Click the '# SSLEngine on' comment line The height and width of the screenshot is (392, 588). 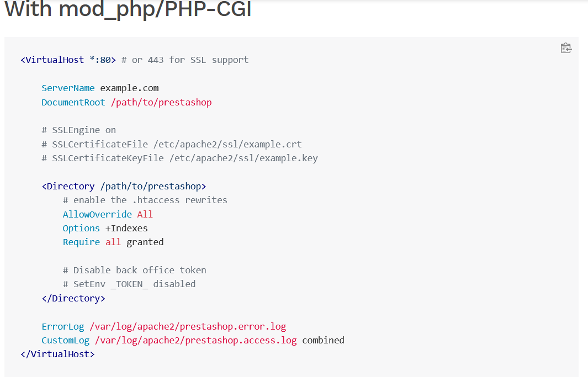79,130
